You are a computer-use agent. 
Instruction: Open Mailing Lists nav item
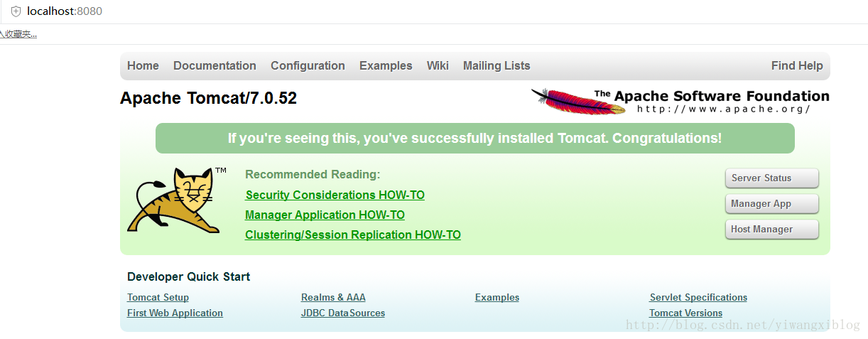click(497, 65)
